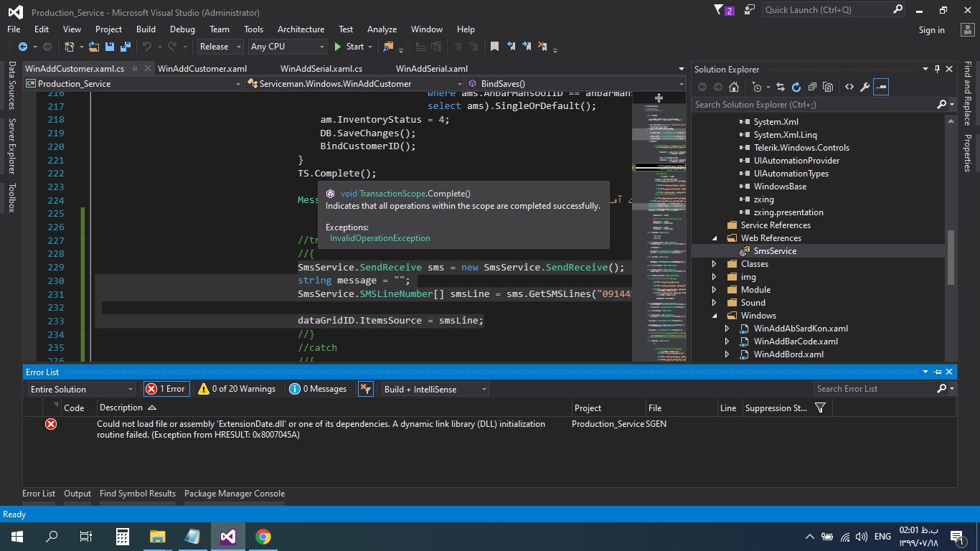Click the Save All toolbar icon
The image size is (980, 551).
click(x=125, y=47)
